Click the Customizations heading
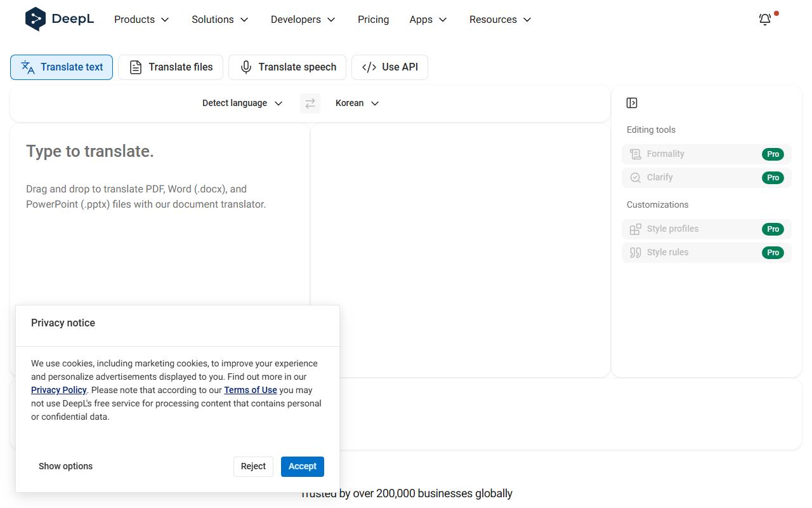Viewport: 812px width, 508px height. point(657,205)
